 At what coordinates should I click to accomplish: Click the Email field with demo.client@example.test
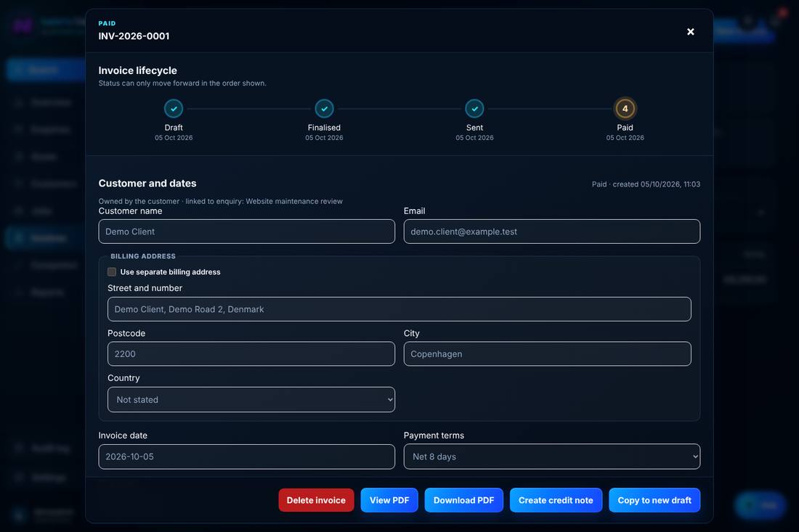[552, 232]
